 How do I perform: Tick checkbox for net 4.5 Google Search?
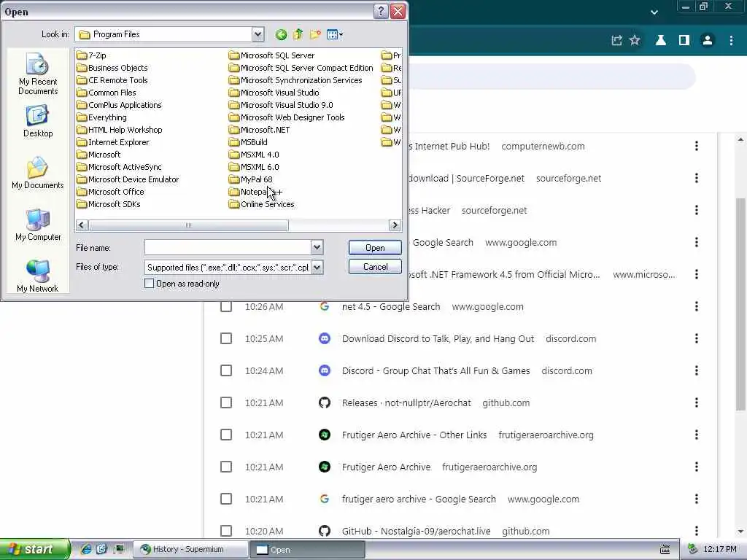[226, 306]
